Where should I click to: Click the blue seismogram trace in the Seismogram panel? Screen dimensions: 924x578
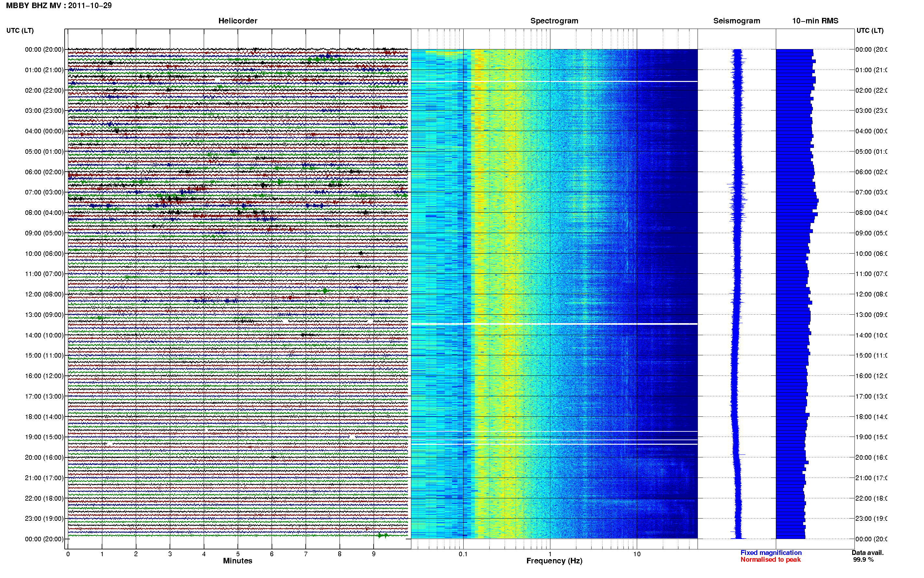pyautogui.click(x=737, y=294)
